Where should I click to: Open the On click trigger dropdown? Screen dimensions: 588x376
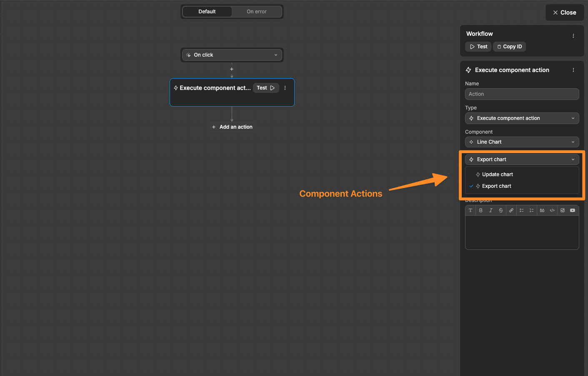tap(232, 55)
